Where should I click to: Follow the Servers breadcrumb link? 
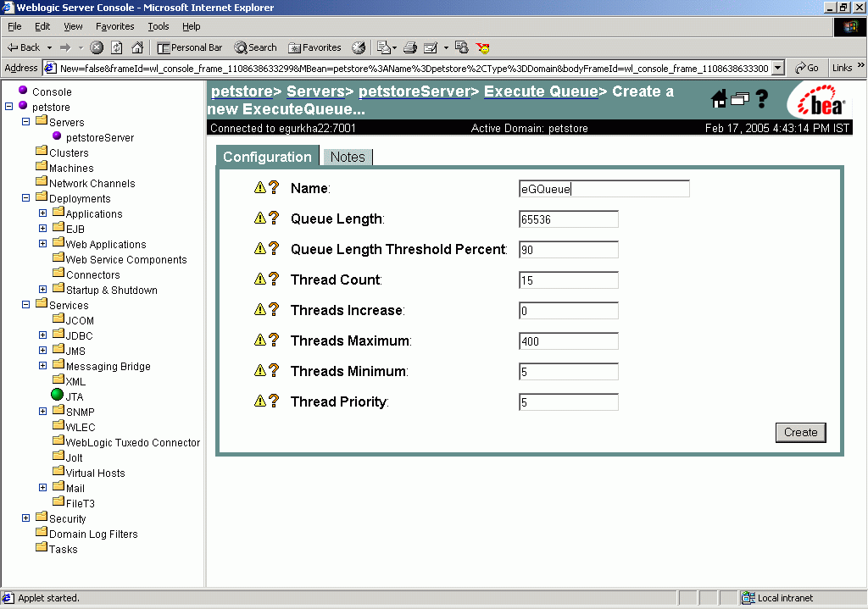point(315,91)
